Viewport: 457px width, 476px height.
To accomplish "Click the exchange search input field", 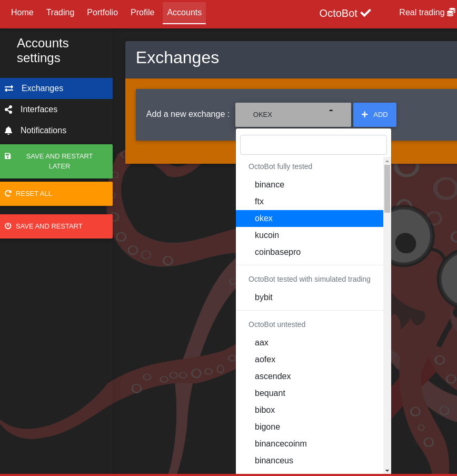I will (313, 145).
